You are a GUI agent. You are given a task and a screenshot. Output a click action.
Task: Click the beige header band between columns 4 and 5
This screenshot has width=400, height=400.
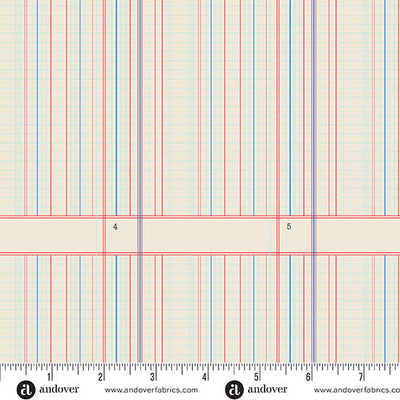[207, 236]
